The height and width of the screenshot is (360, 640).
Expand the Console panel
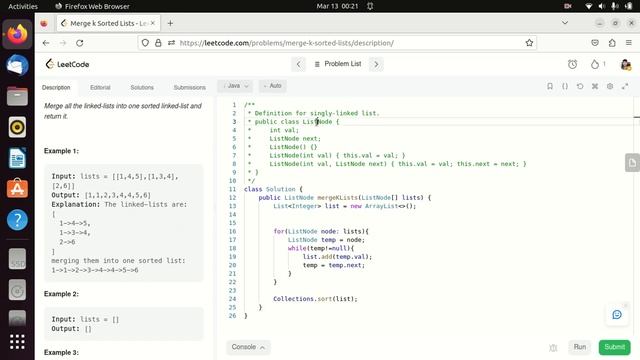pyautogui.click(x=248, y=347)
